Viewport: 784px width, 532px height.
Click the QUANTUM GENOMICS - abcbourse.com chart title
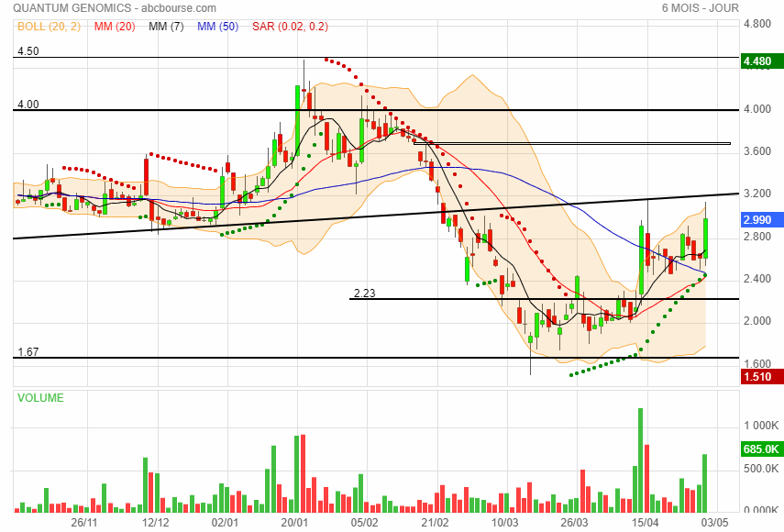(115, 8)
